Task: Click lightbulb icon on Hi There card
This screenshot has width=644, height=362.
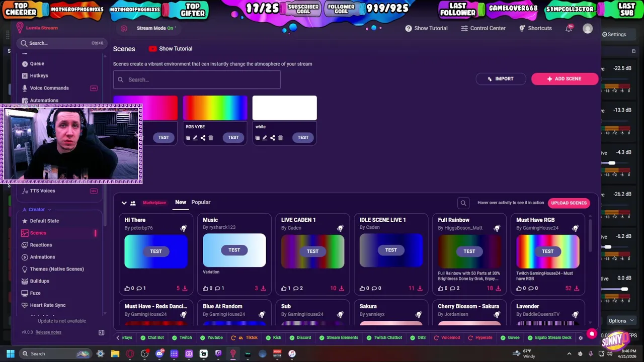Action: (183, 229)
